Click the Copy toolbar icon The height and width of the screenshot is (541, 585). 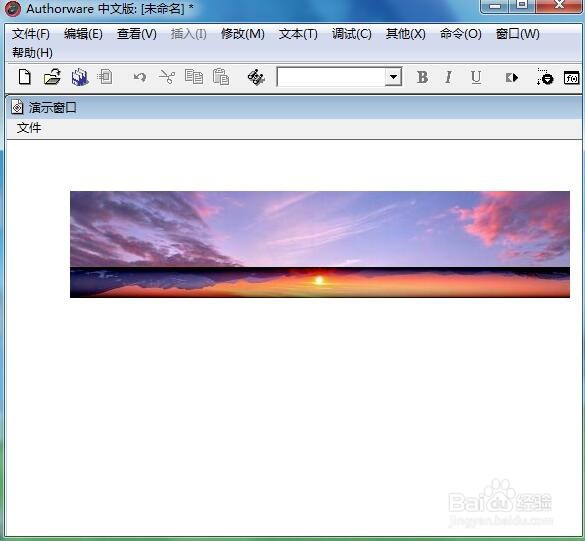tap(194, 77)
